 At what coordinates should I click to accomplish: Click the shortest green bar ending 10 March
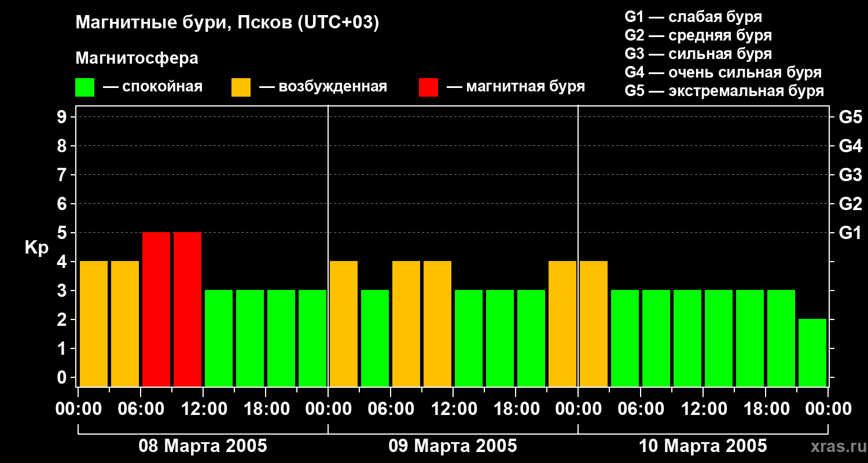812,352
